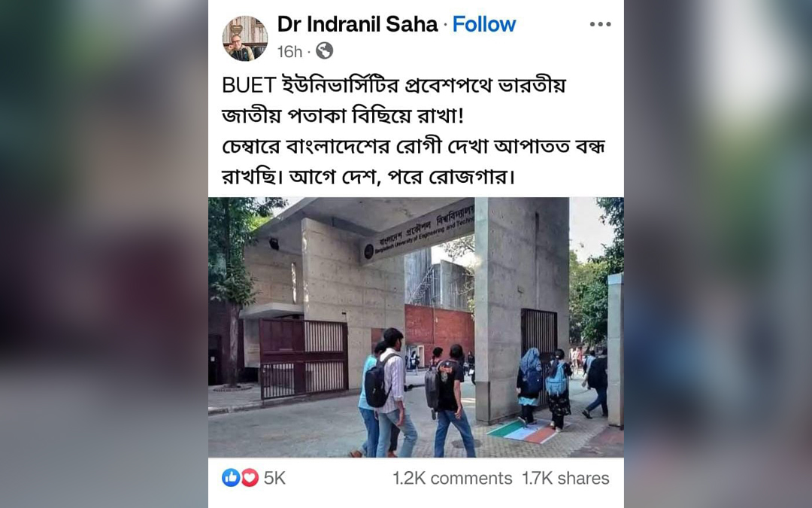The height and width of the screenshot is (508, 812).
Task: Click the Bengali post caption text
Action: point(414,131)
